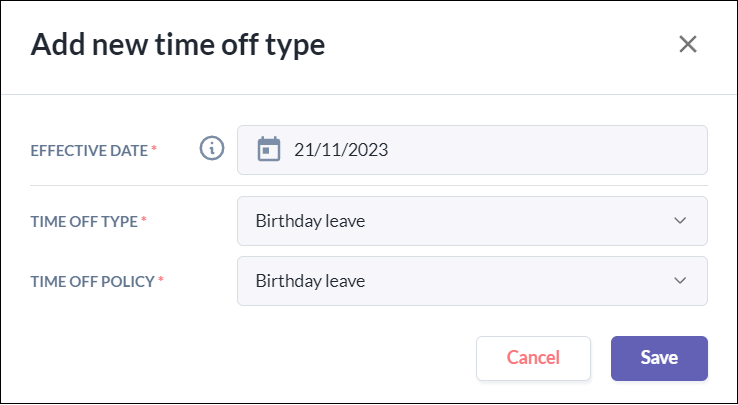
Task: Click the required asterisk after Time Off Policy
Action: click(x=161, y=281)
